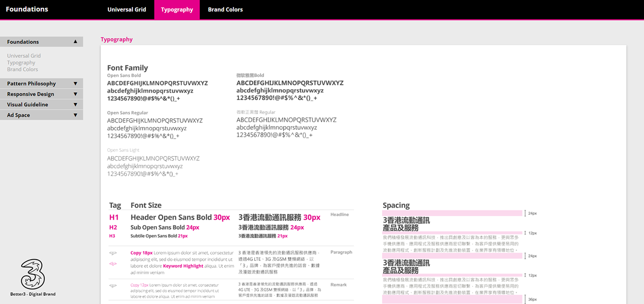Switch to the Brand Colors tab
Viewport: 644px width, 304px height.
click(225, 10)
